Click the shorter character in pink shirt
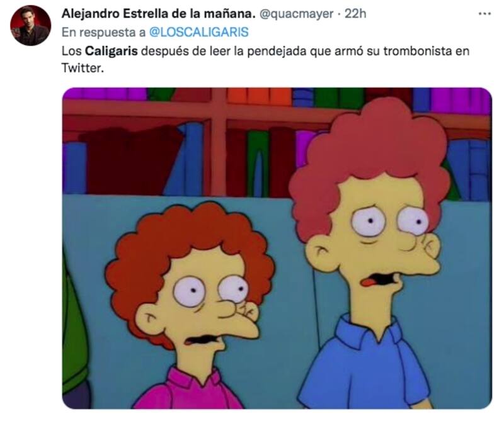 pyautogui.click(x=190, y=305)
